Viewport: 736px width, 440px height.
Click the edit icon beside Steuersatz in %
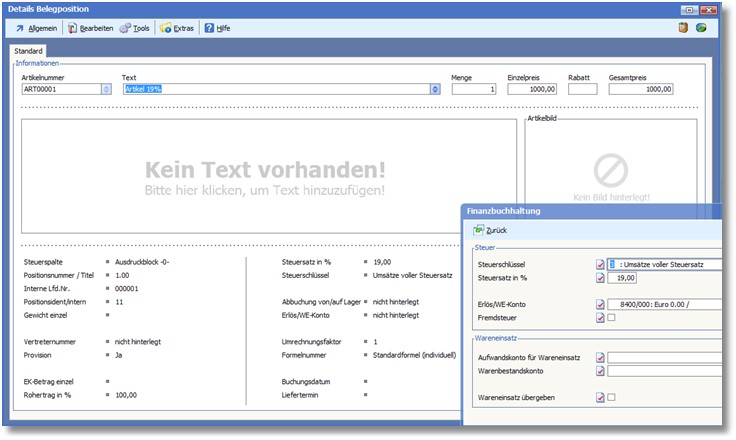pos(600,278)
